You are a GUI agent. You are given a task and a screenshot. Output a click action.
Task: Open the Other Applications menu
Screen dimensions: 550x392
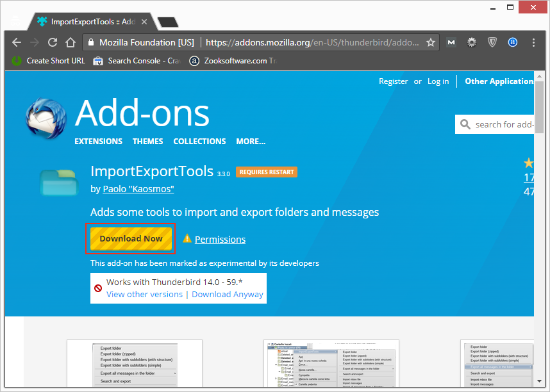(499, 81)
